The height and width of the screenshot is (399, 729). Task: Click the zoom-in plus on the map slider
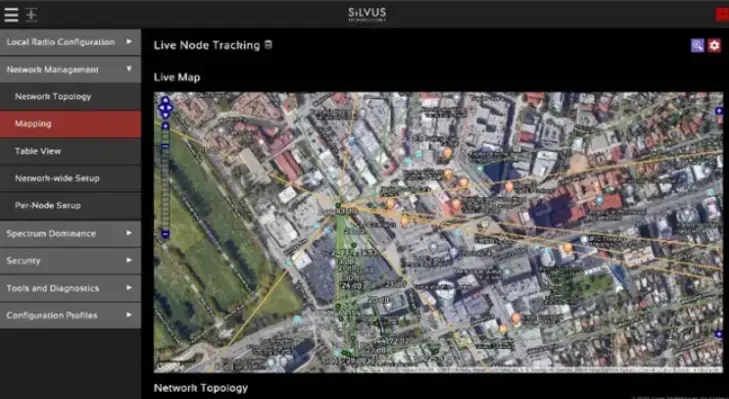click(166, 126)
